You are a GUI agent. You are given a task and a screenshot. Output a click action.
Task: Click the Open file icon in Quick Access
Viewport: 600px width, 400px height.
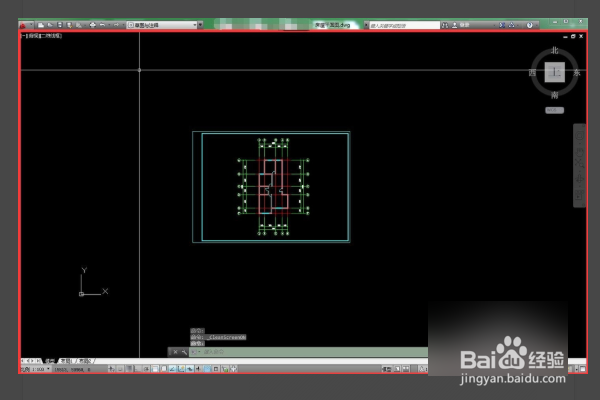[x=50, y=25]
